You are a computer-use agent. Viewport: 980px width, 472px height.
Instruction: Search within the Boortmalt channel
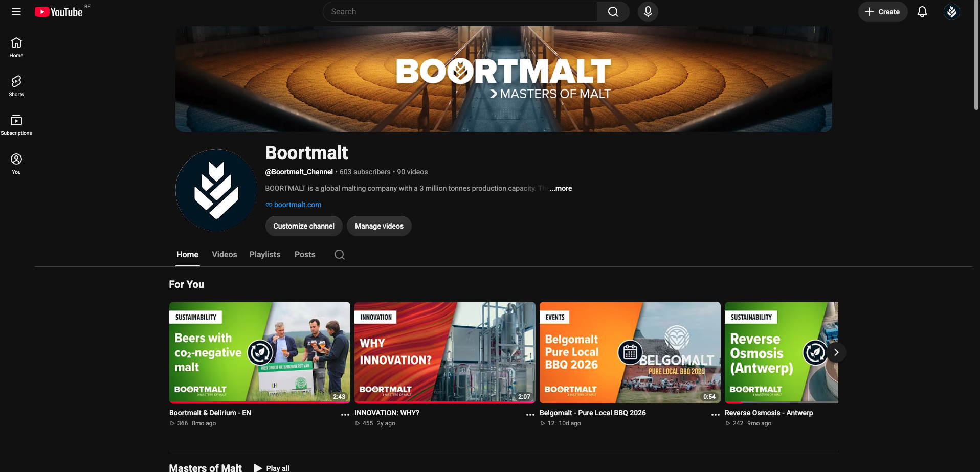(x=340, y=255)
